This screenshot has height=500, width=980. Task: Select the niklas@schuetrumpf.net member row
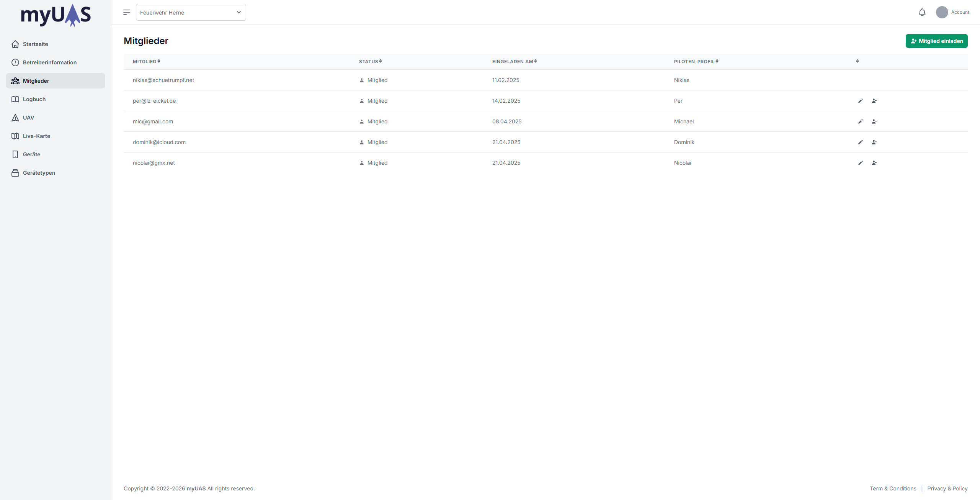pos(163,80)
